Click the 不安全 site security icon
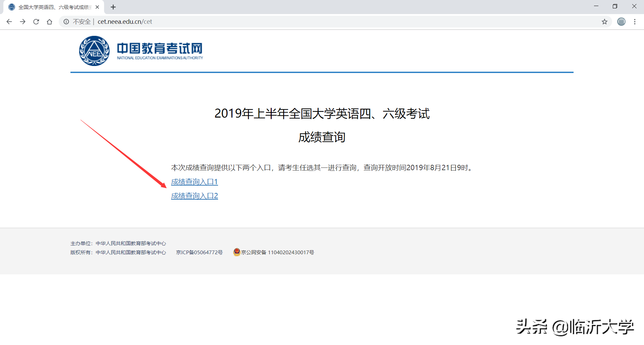The height and width of the screenshot is (345, 644). click(x=66, y=21)
